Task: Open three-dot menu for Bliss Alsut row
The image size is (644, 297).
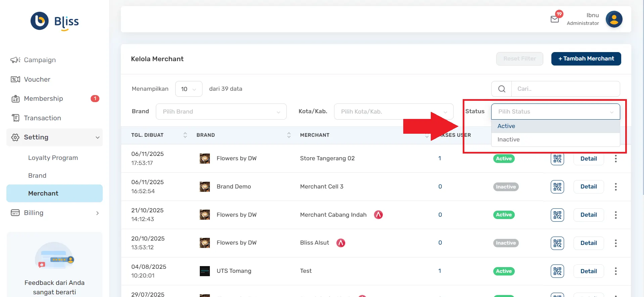Action: pyautogui.click(x=615, y=243)
